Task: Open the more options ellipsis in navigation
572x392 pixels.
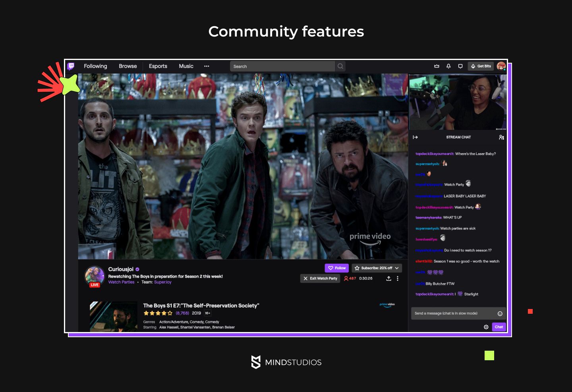Action: pyautogui.click(x=207, y=66)
